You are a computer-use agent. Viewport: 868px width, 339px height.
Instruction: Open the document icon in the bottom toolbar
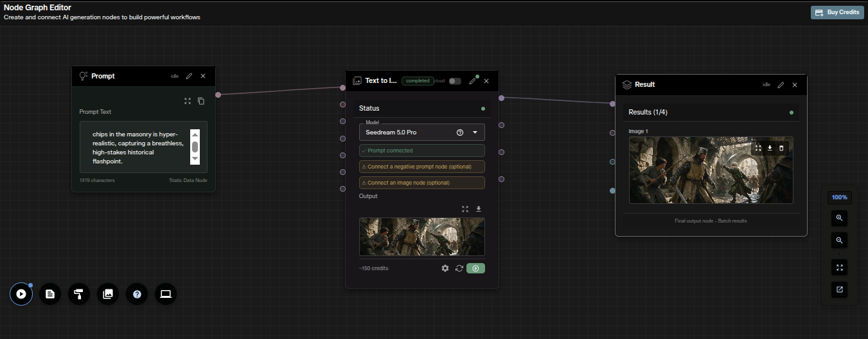coord(50,294)
